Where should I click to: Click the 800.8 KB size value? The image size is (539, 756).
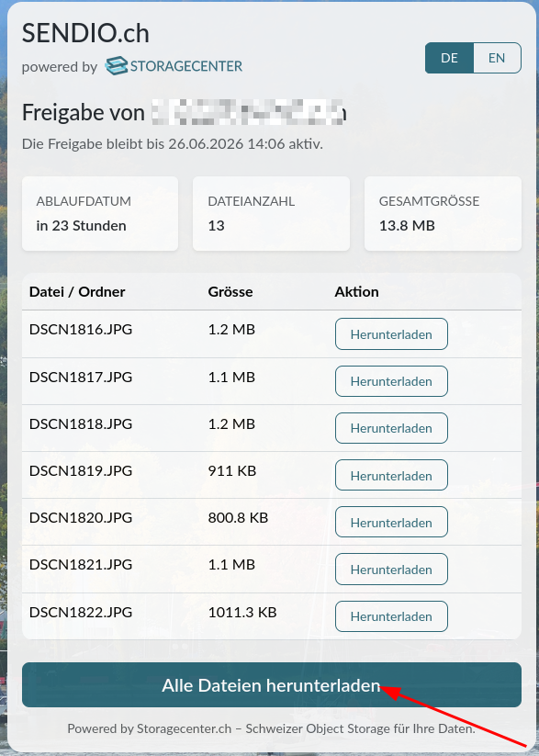tap(238, 517)
